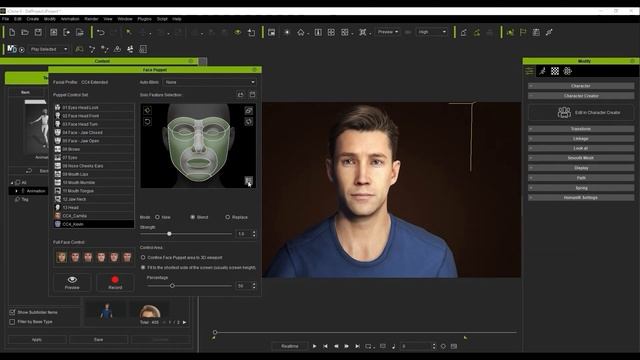Select the 07 Eyes control set

(93, 158)
